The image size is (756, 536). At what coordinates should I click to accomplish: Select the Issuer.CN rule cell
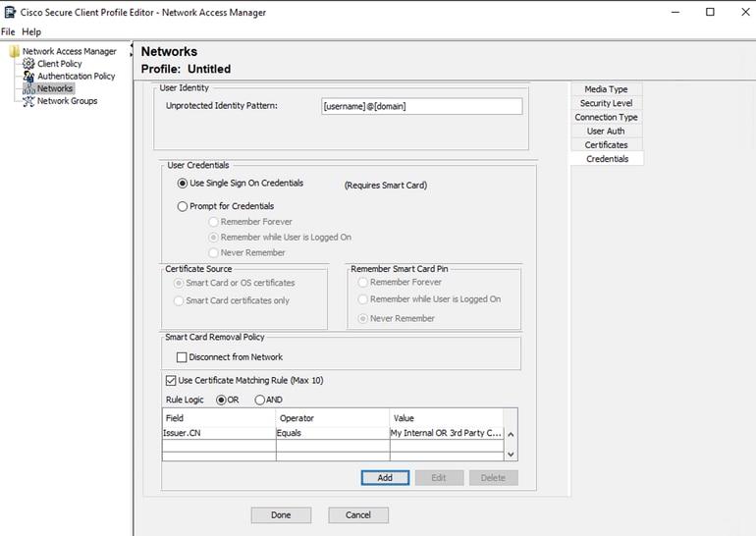(x=219, y=433)
